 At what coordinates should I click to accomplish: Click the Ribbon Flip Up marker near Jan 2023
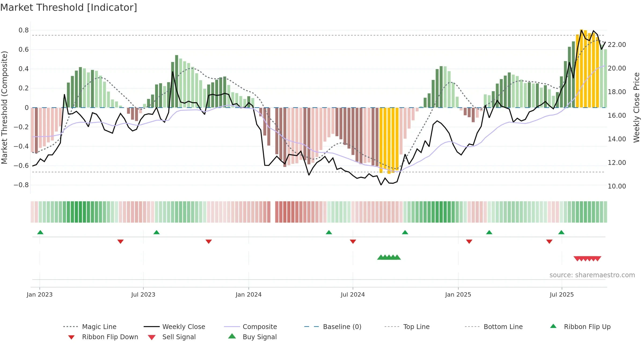(40, 232)
